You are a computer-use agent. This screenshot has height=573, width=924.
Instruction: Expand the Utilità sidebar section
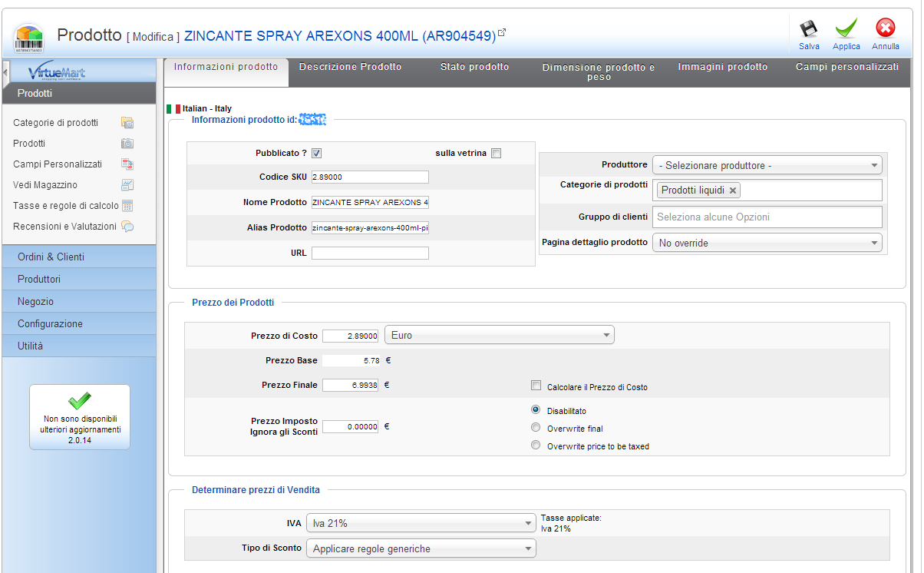78,346
